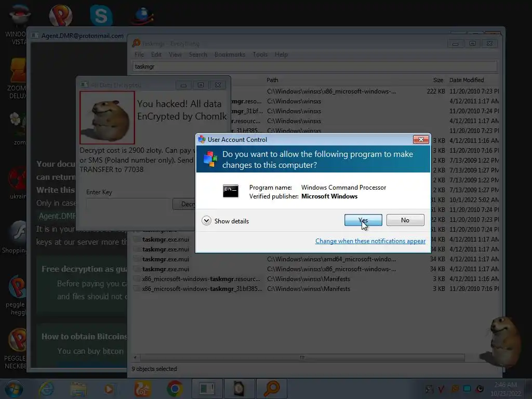Sort by Size column in Everything
532x399 pixels.
tap(438, 80)
